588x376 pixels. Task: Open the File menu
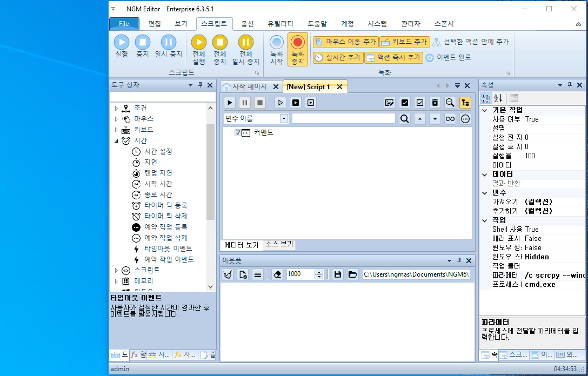[124, 24]
